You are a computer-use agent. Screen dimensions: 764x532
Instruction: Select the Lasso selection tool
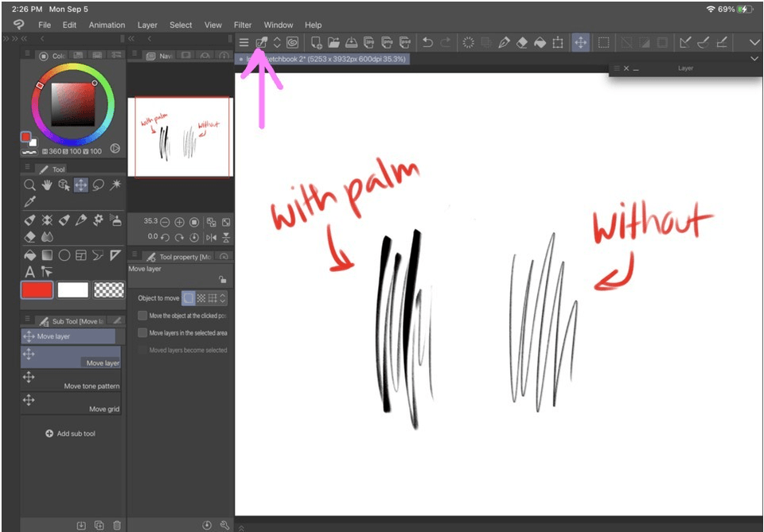[x=97, y=185]
